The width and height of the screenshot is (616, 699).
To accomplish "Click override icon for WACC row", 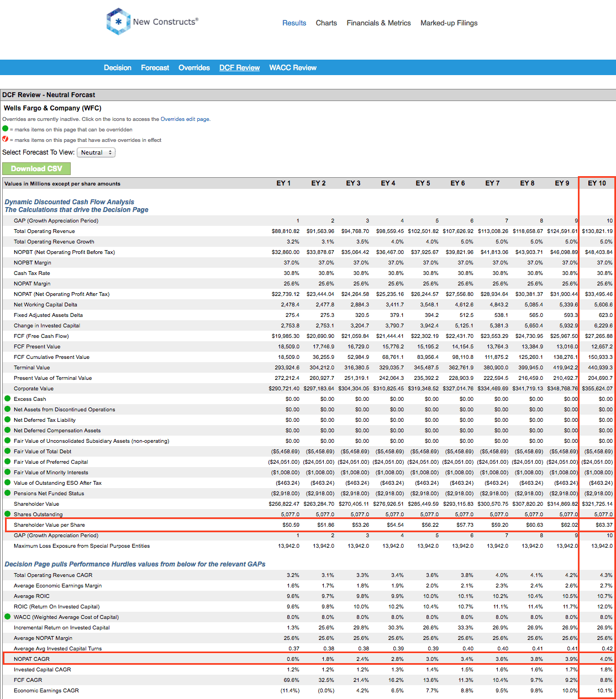I will point(8,617).
